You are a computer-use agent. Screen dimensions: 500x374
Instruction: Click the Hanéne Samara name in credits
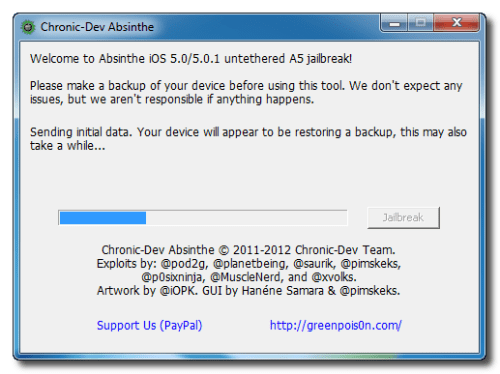coord(282,291)
